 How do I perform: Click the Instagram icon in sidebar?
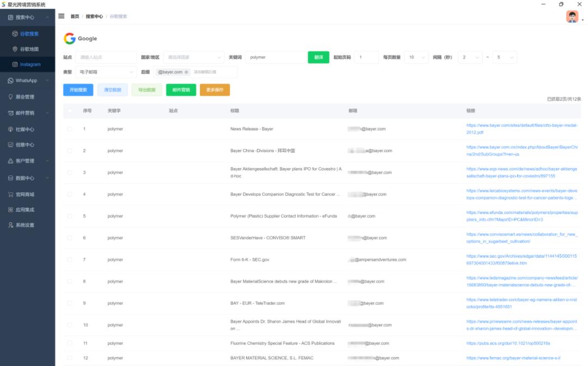click(x=15, y=64)
